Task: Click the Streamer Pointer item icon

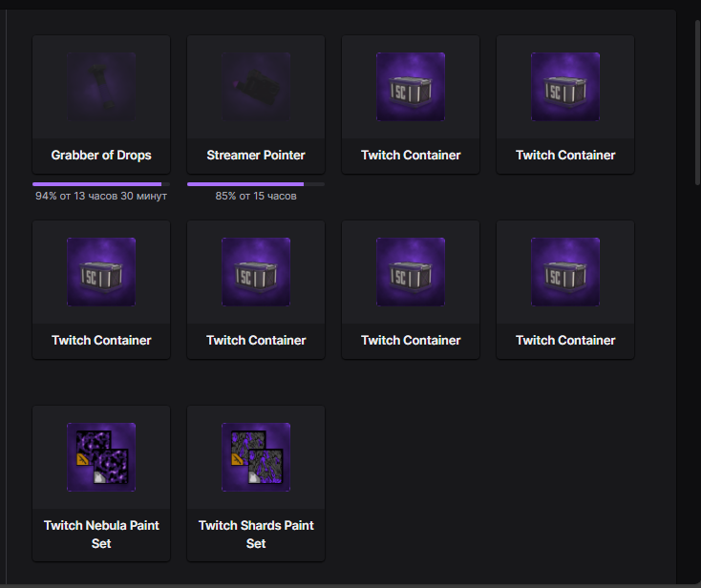Action: click(x=256, y=86)
